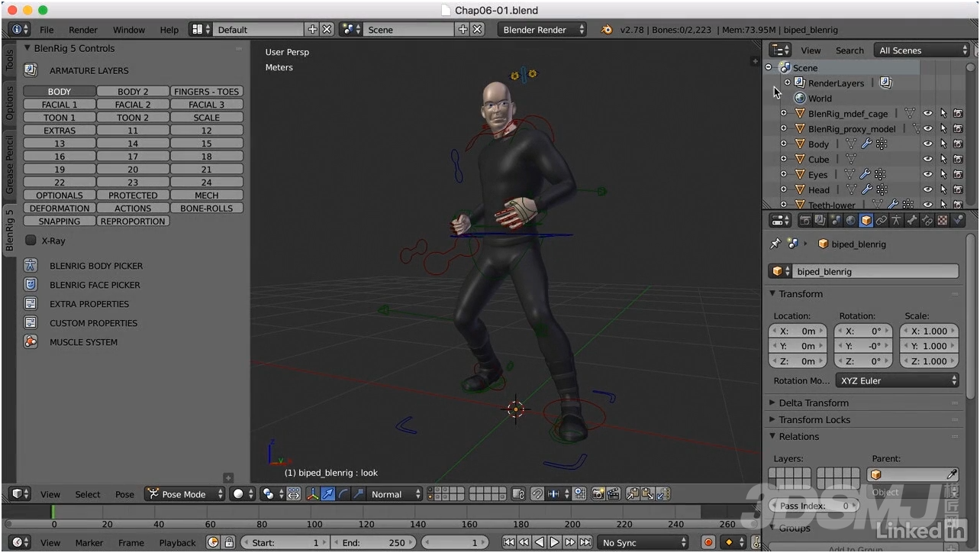980x553 pixels.
Task: Toggle the timeline lock icon
Action: click(229, 542)
